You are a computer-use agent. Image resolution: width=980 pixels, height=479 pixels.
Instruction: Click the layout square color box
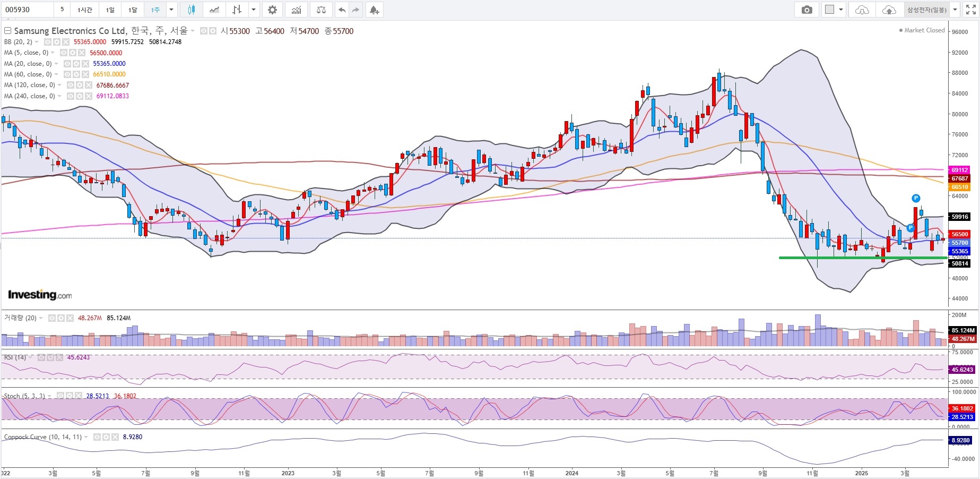(x=829, y=10)
